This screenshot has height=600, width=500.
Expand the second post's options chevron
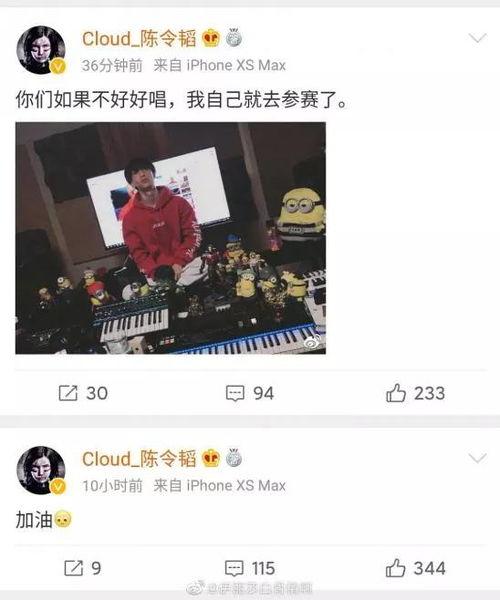click(x=477, y=458)
